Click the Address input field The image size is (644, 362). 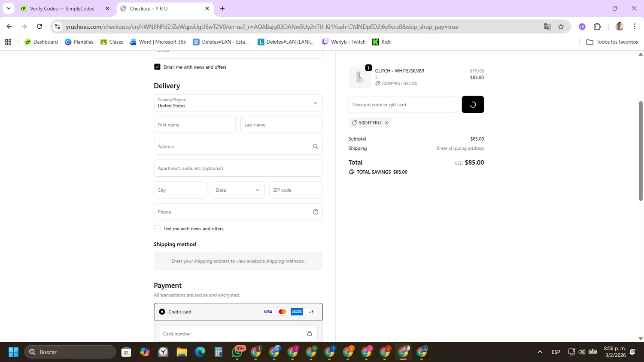[x=238, y=146]
